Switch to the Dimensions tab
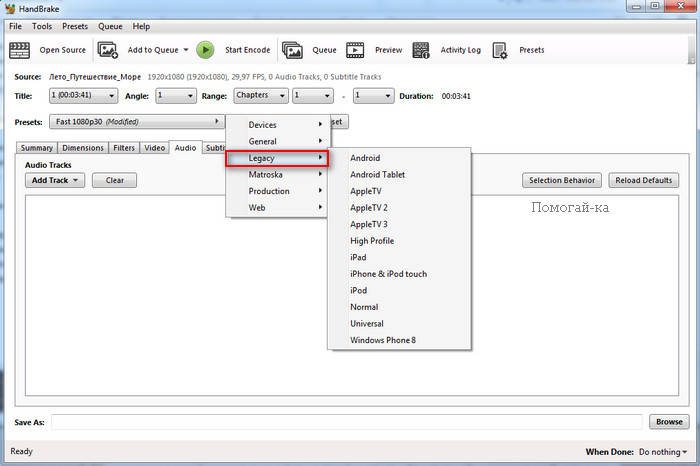The height and width of the screenshot is (466, 700). [83, 148]
